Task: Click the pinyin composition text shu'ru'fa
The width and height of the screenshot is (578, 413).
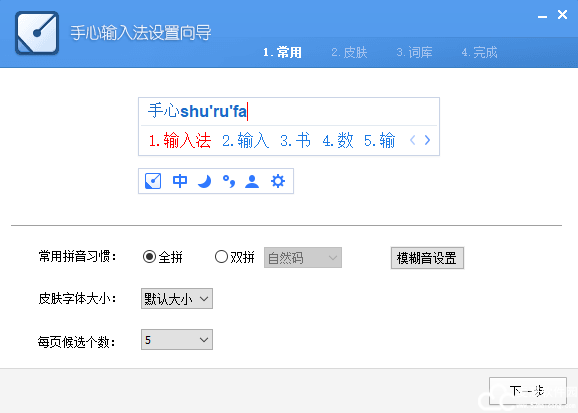Action: pos(213,111)
